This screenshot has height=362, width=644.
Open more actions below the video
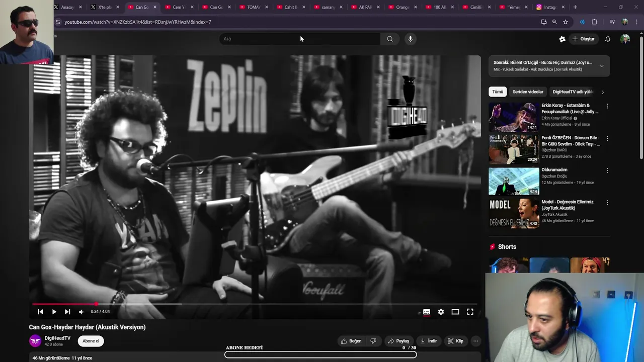point(475,341)
